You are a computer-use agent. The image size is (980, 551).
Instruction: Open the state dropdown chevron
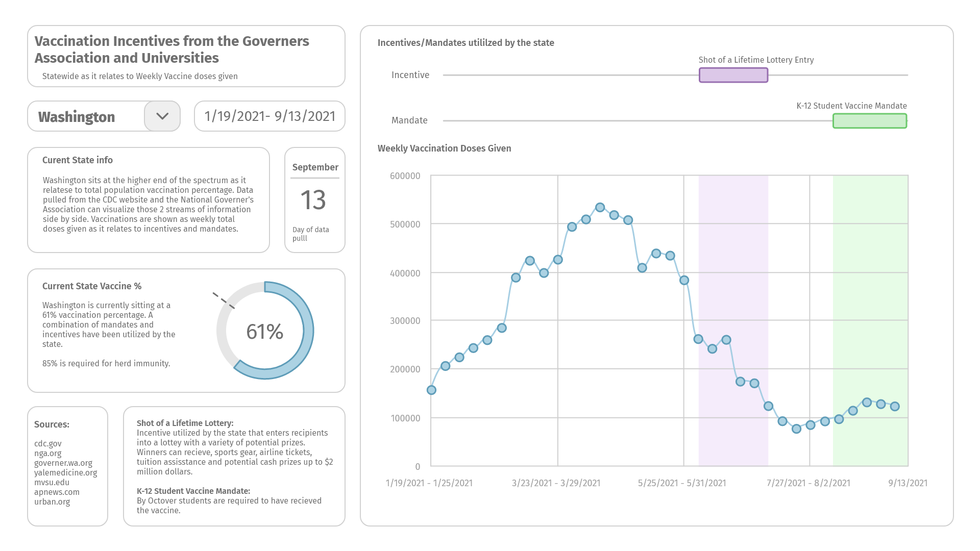coord(162,116)
